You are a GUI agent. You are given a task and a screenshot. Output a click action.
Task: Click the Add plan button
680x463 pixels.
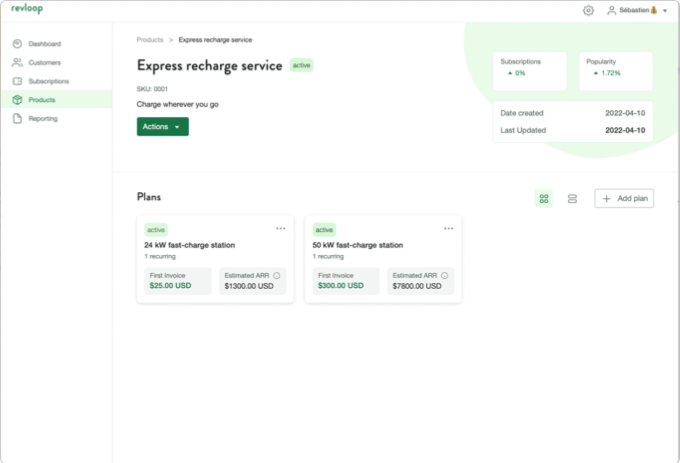(624, 199)
